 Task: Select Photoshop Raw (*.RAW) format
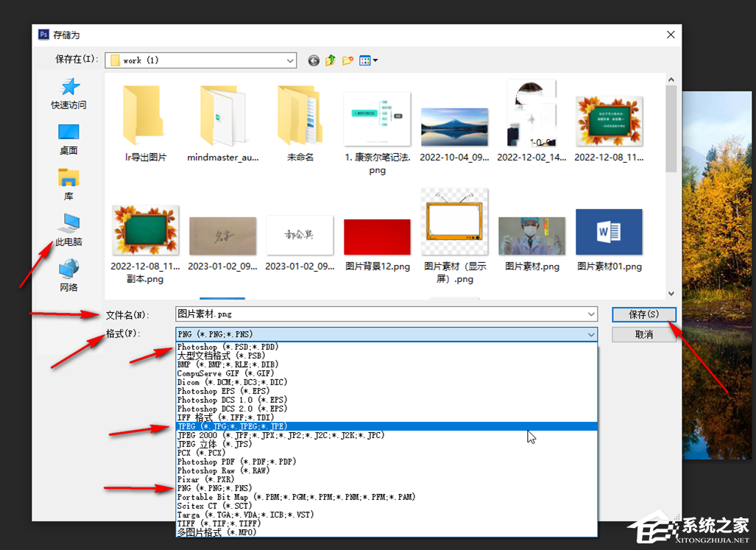pyautogui.click(x=386, y=470)
